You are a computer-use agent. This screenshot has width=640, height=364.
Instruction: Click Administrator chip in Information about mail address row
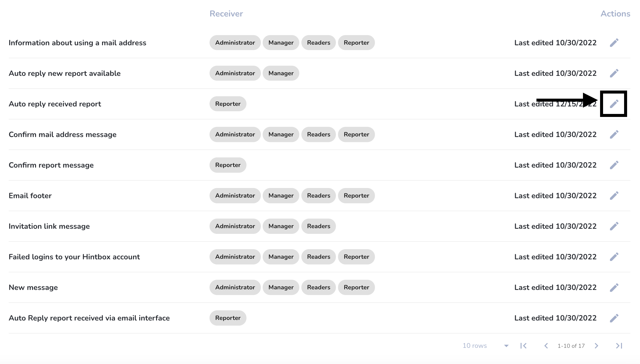pyautogui.click(x=235, y=43)
